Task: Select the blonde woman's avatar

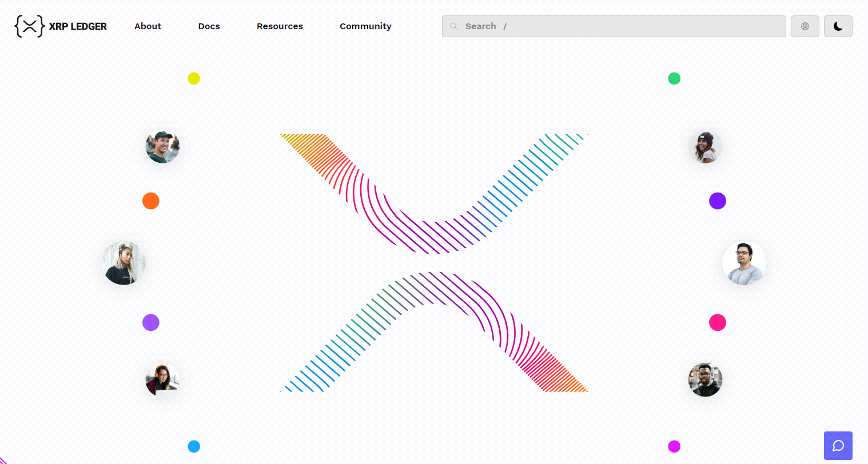Action: tap(124, 263)
